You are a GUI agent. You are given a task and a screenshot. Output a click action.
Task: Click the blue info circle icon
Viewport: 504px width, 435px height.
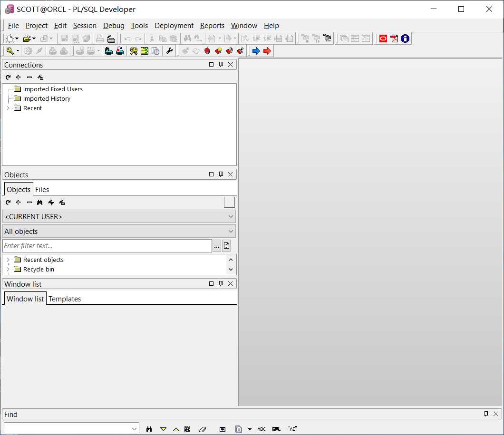point(405,39)
